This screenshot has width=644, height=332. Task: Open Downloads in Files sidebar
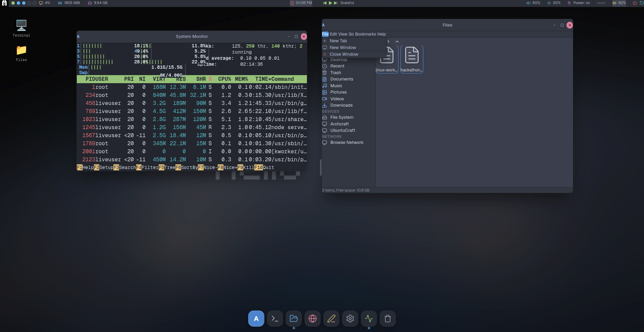pyautogui.click(x=348, y=105)
